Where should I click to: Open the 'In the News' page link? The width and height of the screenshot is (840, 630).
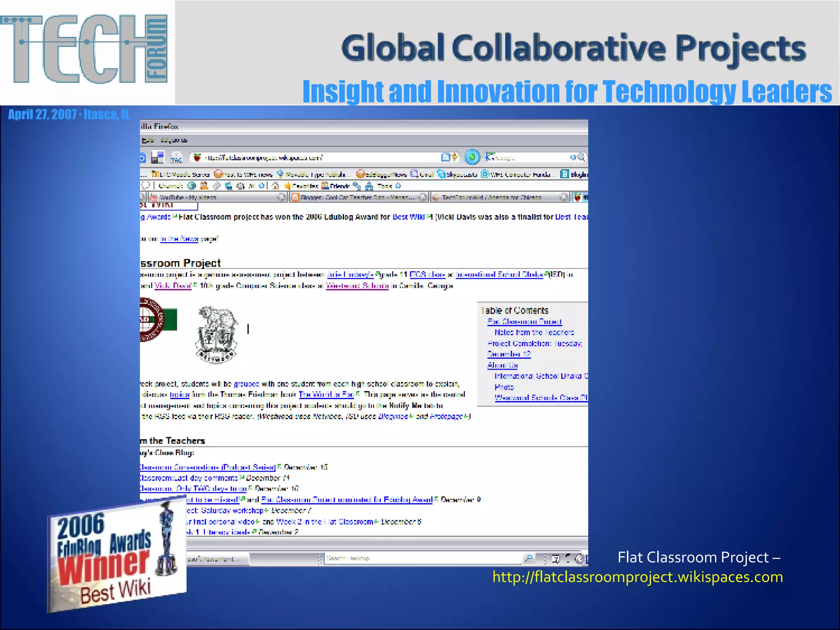179,239
